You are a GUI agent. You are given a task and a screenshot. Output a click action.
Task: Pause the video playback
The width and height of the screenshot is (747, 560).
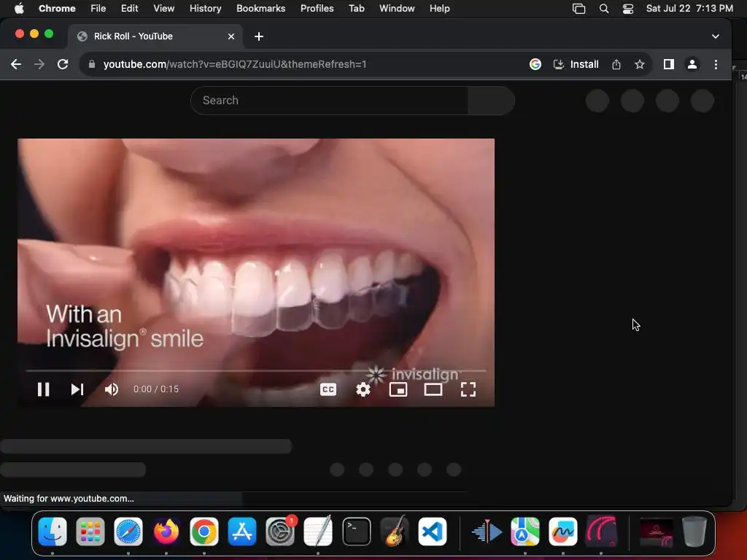click(43, 389)
